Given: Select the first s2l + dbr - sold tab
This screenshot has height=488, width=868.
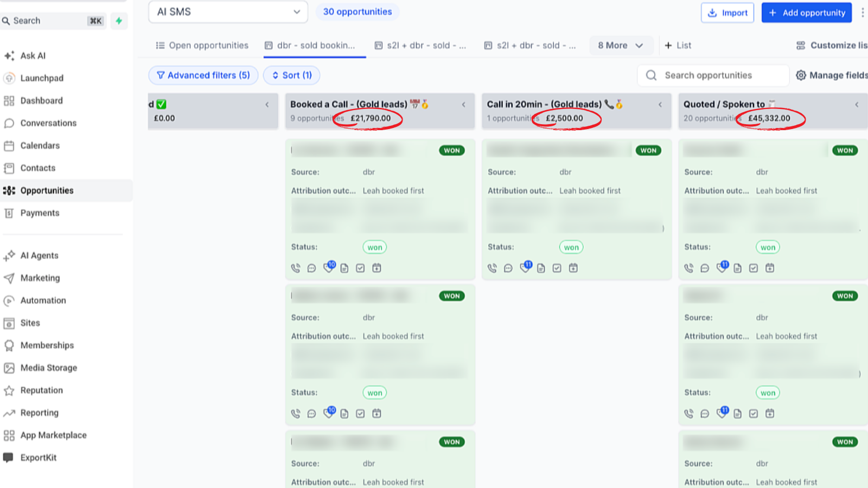Looking at the screenshot, I should [x=420, y=46].
